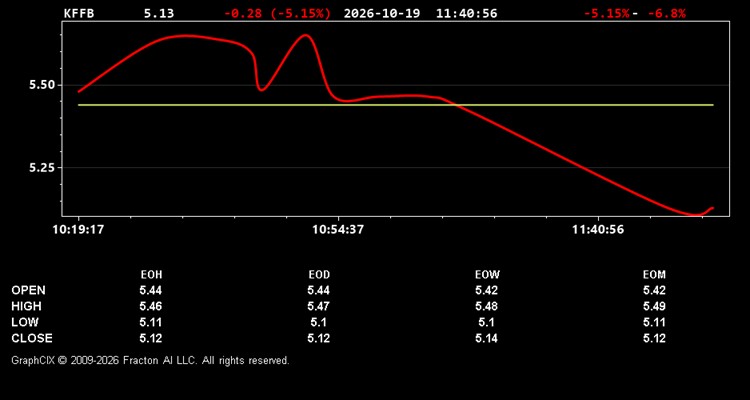Click the 5.25 y-axis label
750x400 pixels.
click(x=42, y=167)
